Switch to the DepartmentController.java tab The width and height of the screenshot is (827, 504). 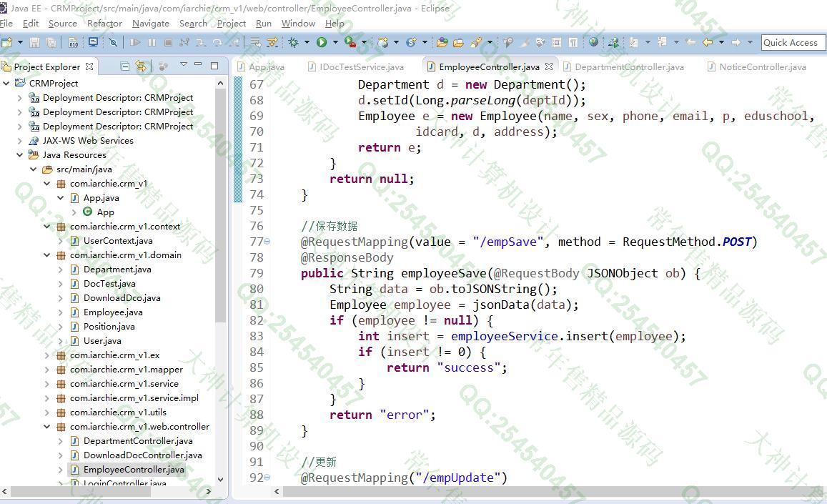pyautogui.click(x=625, y=67)
